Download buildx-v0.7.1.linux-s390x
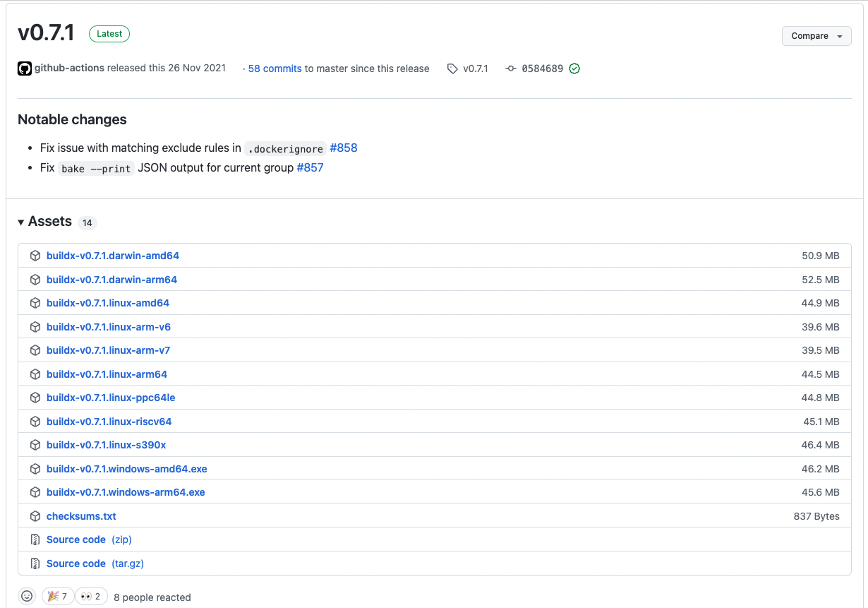The height and width of the screenshot is (608, 868). click(x=106, y=445)
